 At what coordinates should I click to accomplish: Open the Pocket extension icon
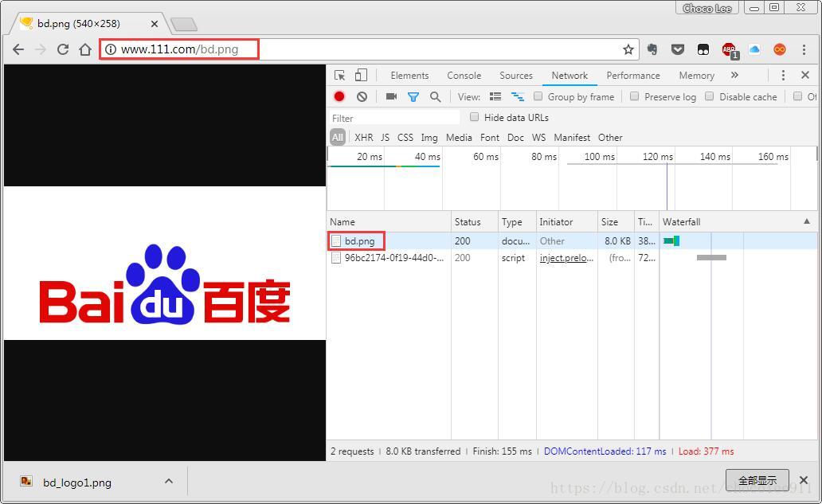tap(678, 49)
